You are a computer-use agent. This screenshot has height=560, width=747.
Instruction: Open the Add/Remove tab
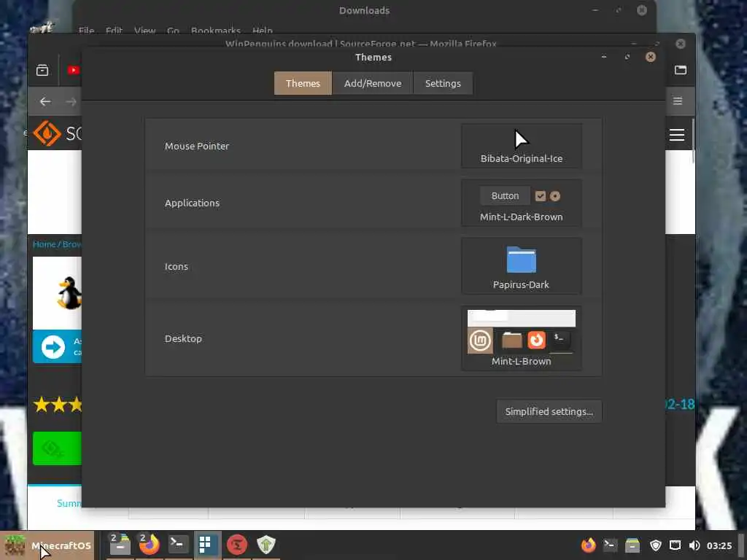pos(373,83)
